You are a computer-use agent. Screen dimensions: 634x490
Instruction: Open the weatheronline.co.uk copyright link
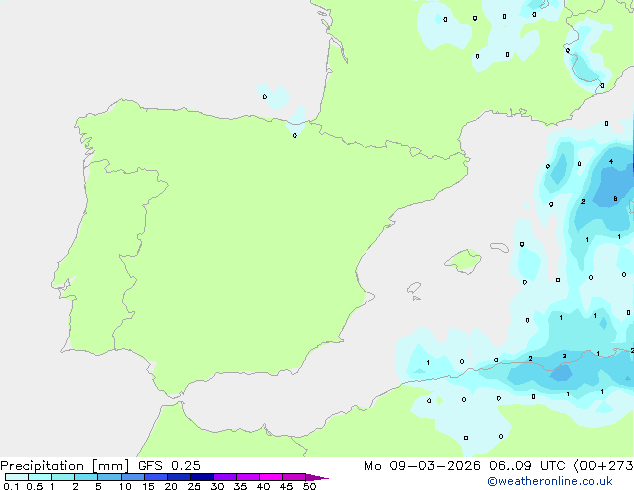click(x=550, y=481)
